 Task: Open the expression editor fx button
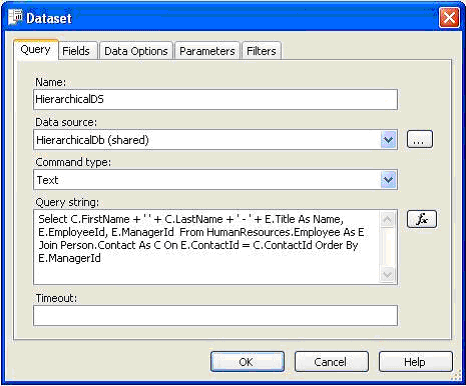[422, 219]
